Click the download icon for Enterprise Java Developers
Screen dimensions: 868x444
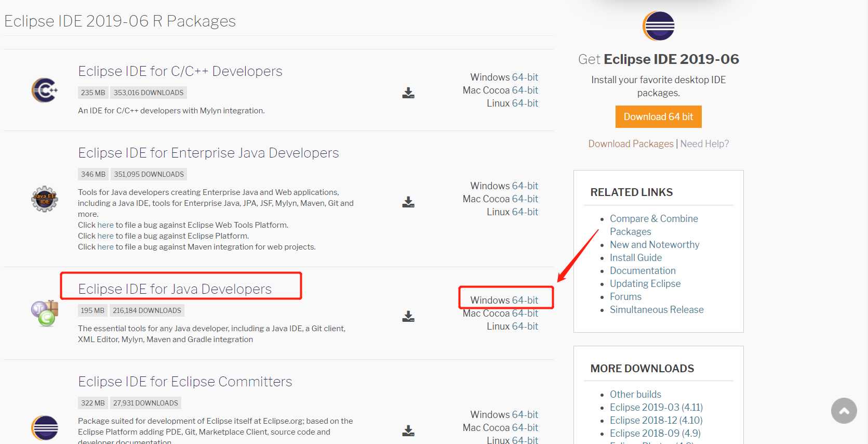pyautogui.click(x=408, y=202)
